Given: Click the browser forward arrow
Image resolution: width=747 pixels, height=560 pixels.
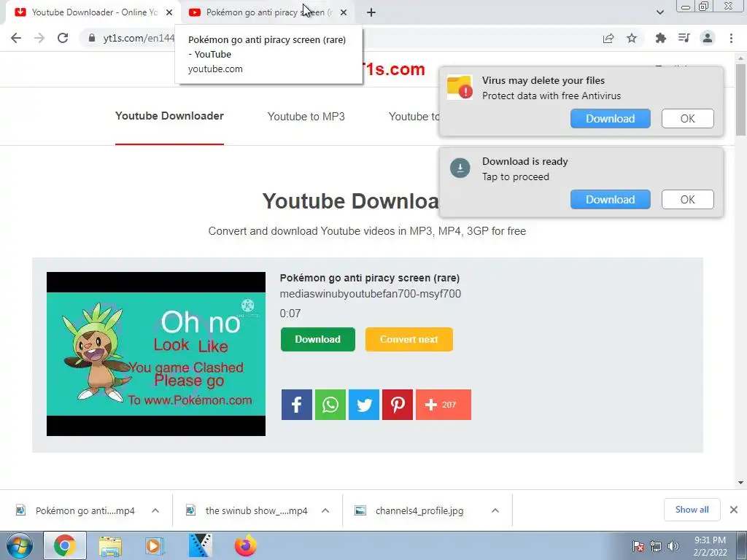Looking at the screenshot, I should (39, 38).
